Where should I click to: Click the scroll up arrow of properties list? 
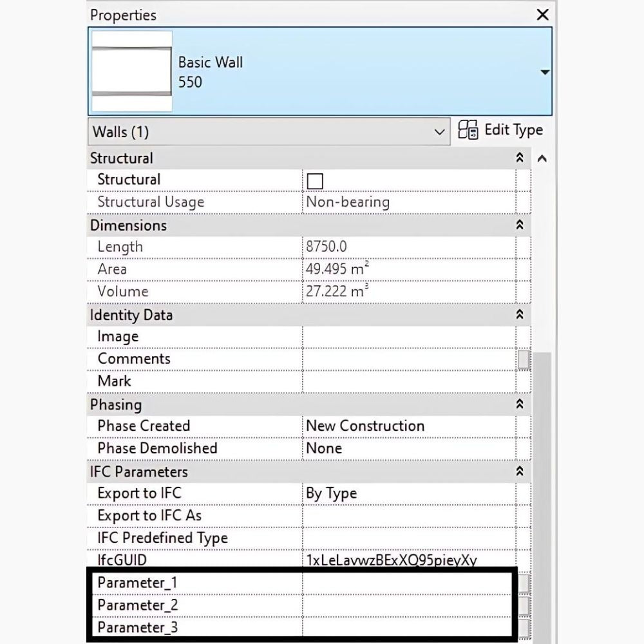point(542,158)
